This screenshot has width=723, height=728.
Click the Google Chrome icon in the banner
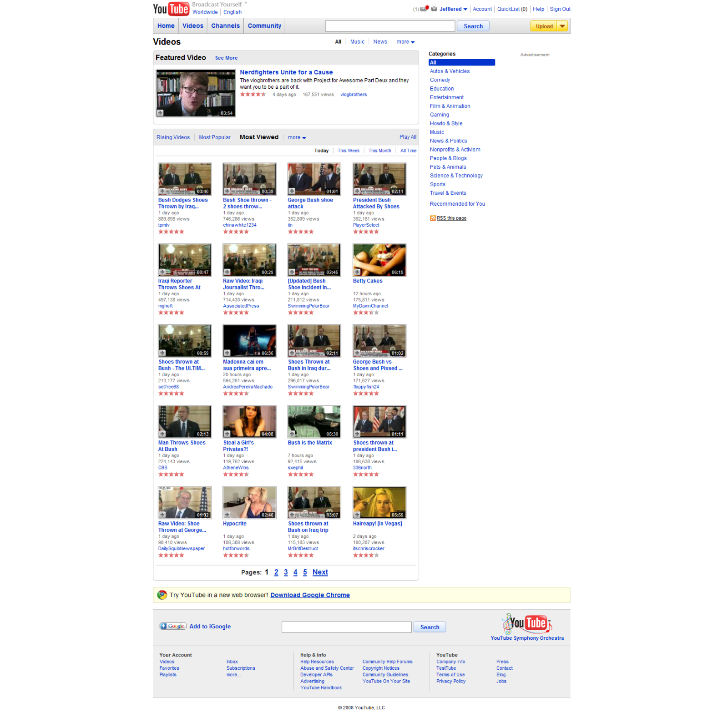pyautogui.click(x=162, y=595)
